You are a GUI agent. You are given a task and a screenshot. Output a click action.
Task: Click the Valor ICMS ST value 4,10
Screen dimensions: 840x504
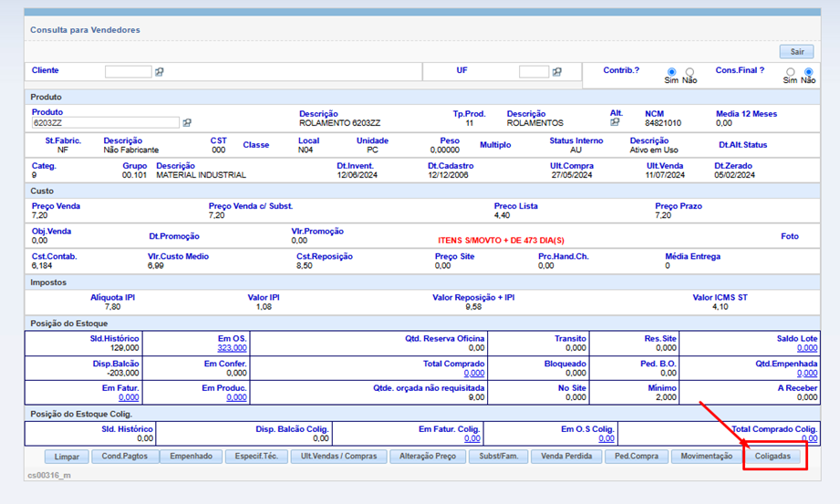720,307
